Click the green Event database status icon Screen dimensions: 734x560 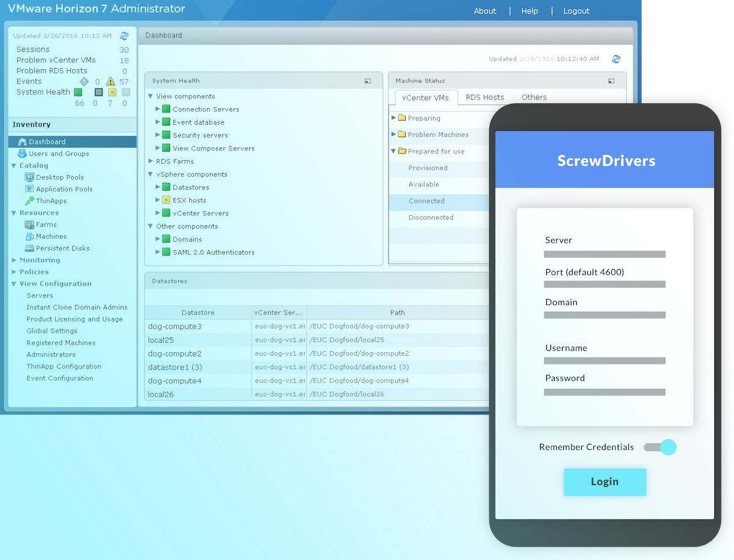tap(166, 122)
